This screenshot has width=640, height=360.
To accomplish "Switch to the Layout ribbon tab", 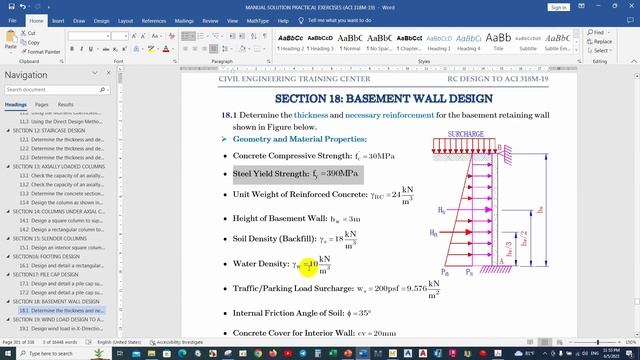I will pos(125,21).
